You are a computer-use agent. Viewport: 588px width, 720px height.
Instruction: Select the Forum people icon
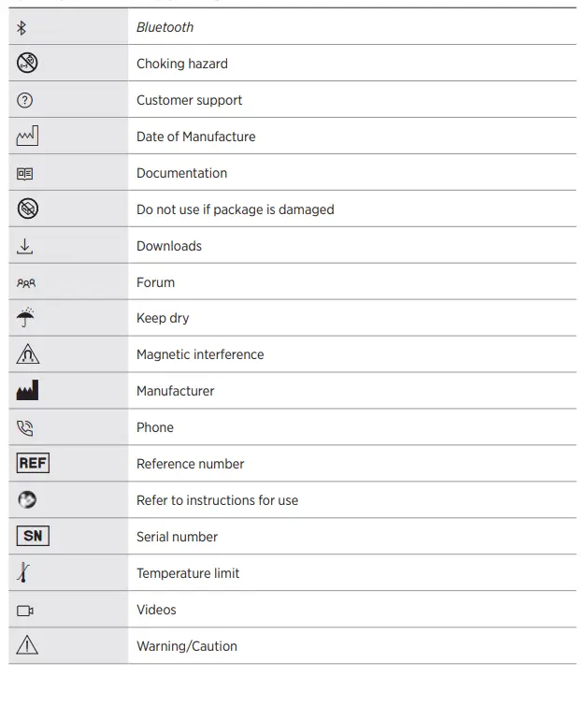click(26, 282)
